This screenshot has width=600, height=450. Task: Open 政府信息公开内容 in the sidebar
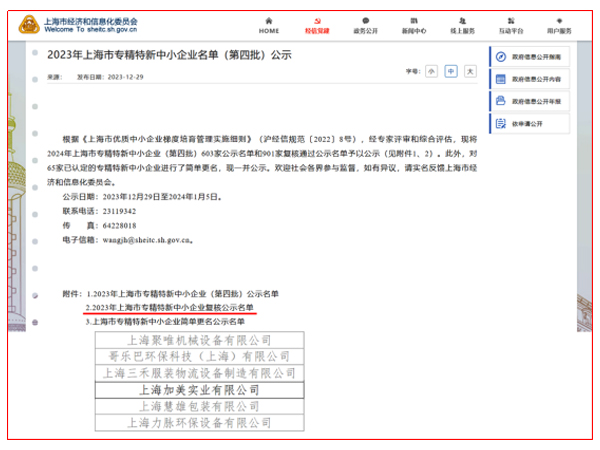535,79
